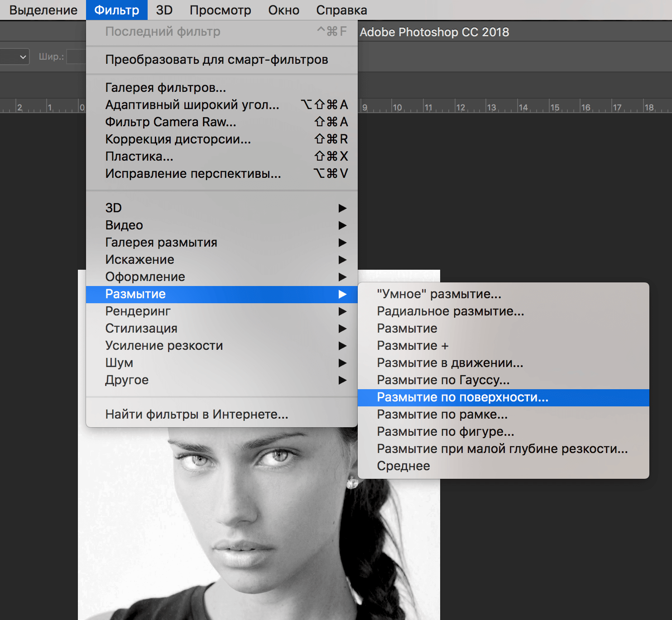Viewport: 672px width, 620px height.
Task: Expand the Усиление резкости submenu
Action: [164, 345]
